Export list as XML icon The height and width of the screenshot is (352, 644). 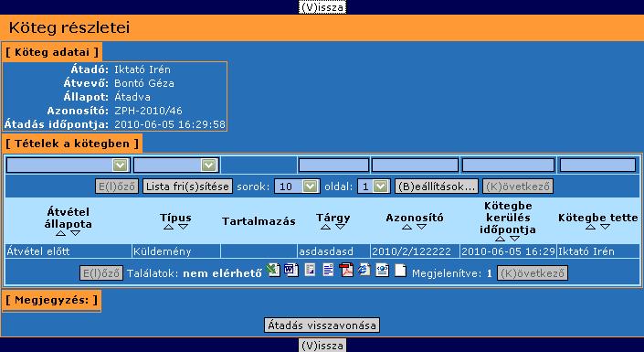coord(383,270)
